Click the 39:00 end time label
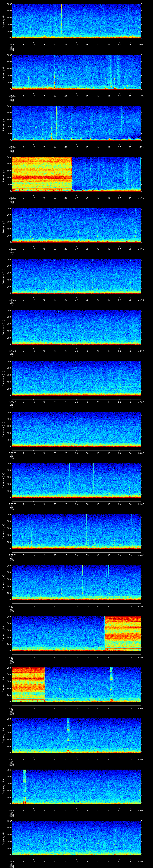This screenshot has height=868, width=153. pyautogui.click(x=141, y=504)
